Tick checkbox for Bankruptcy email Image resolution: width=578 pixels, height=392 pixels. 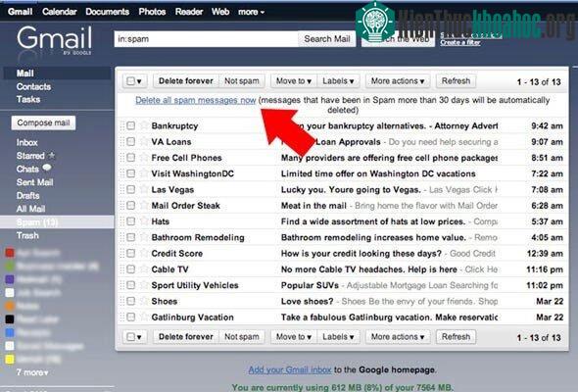(x=131, y=125)
